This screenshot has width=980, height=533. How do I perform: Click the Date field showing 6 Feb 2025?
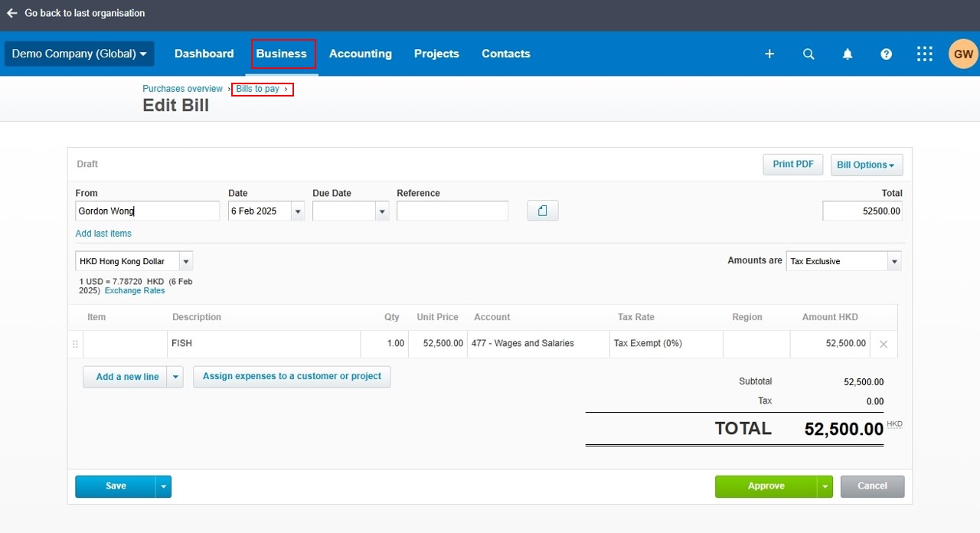tap(260, 211)
